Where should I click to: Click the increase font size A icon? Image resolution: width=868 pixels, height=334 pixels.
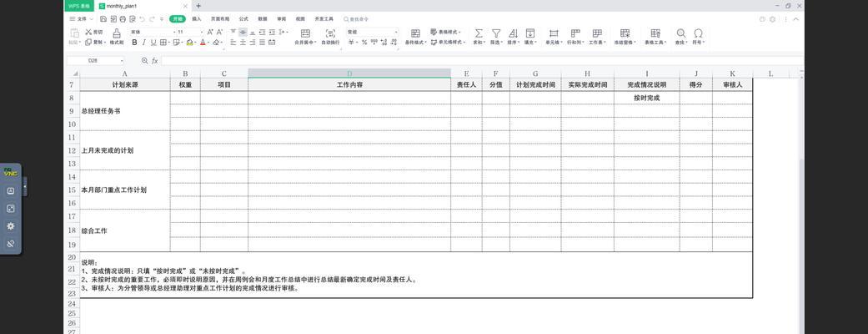point(210,33)
